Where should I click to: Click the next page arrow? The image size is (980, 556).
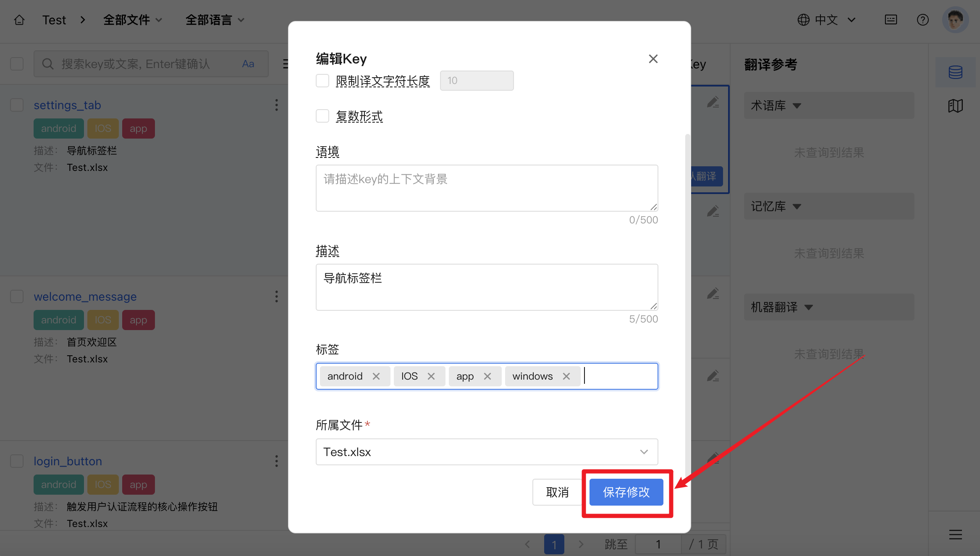click(x=581, y=545)
